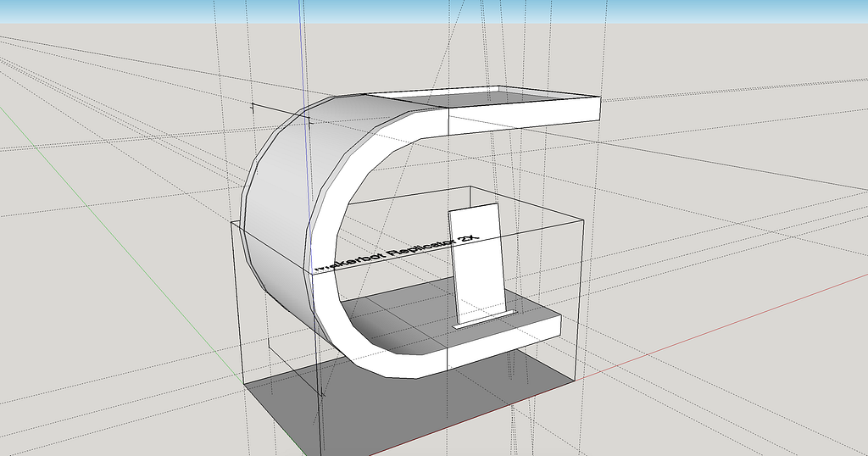Click the top arm's white front face
The image size is (868, 456).
(x=523, y=116)
